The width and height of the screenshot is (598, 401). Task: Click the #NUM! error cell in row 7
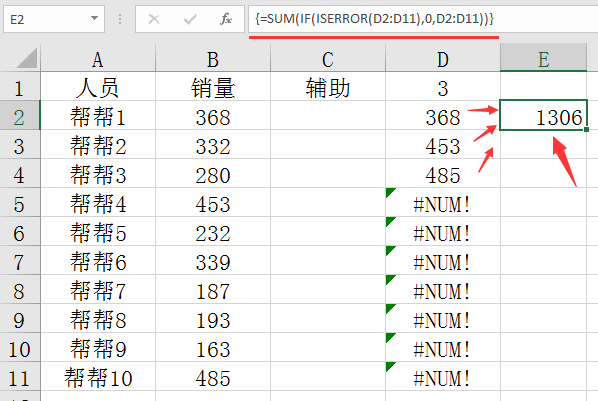pos(443,261)
